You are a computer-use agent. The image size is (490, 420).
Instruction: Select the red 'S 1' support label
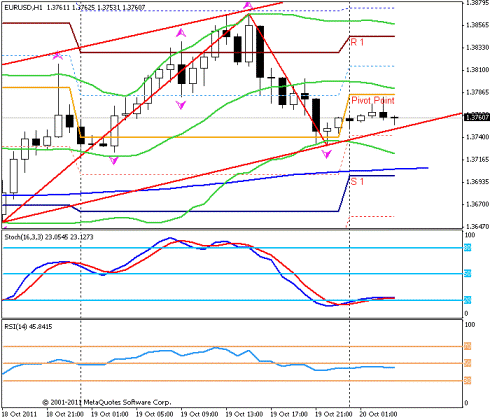click(x=357, y=182)
